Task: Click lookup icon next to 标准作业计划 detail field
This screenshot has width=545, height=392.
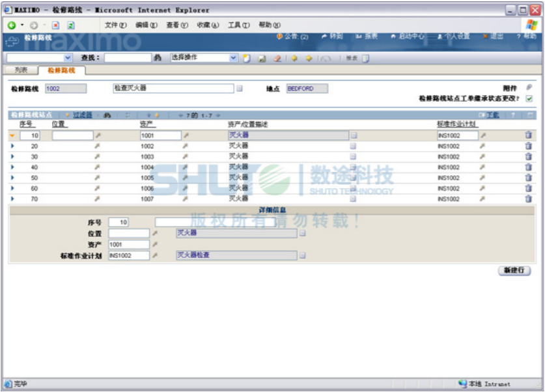Action: pos(155,255)
